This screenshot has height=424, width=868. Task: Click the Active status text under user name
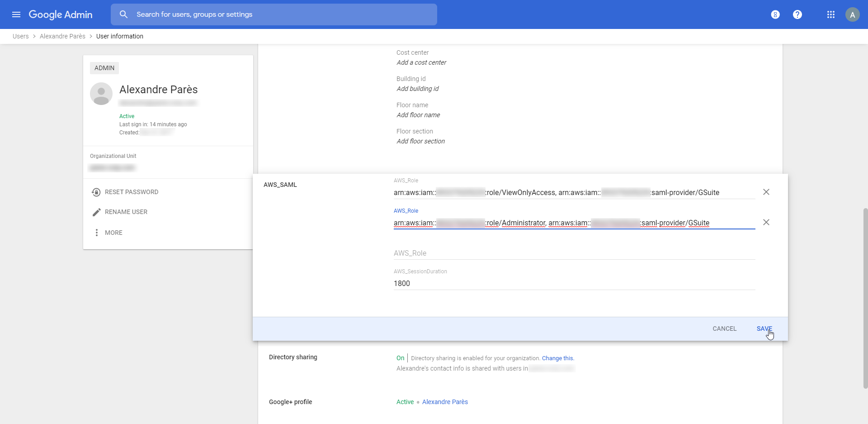pyautogui.click(x=127, y=116)
